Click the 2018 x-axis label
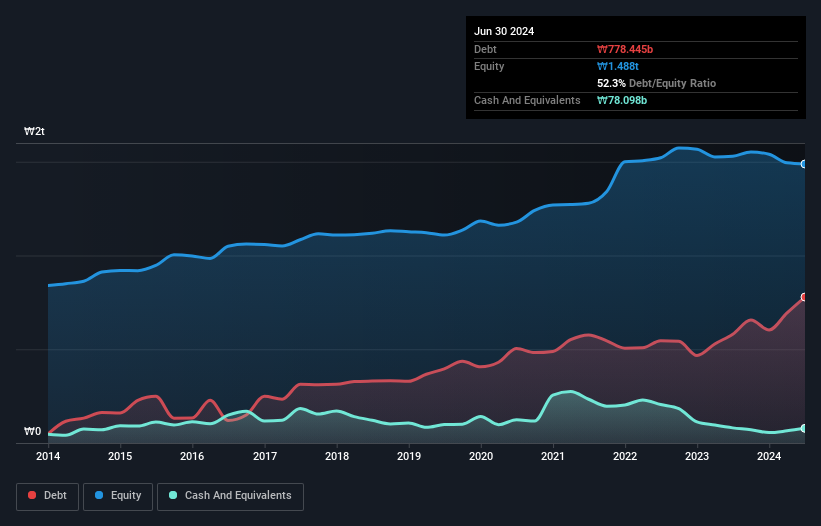 pos(337,456)
